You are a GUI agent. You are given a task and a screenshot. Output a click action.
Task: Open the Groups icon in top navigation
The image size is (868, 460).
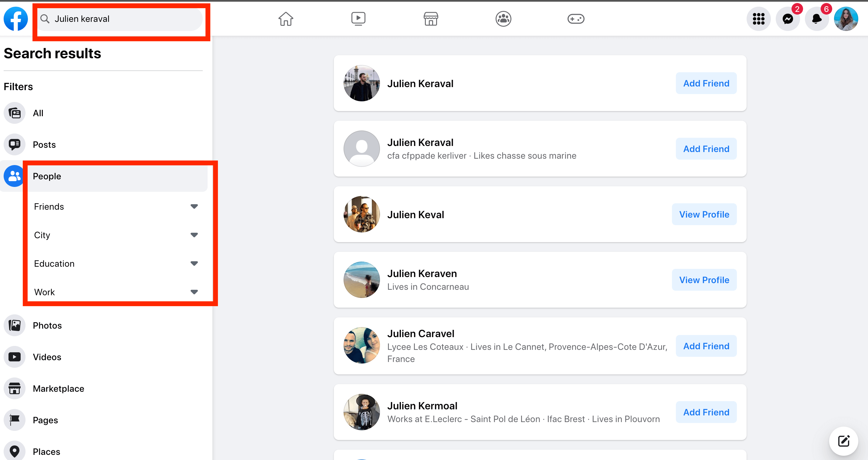[503, 19]
